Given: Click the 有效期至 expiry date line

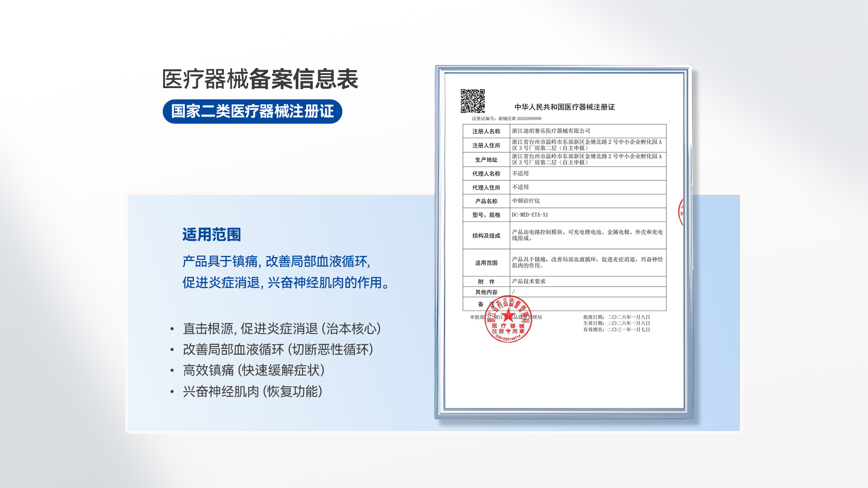Looking at the screenshot, I should tap(616, 330).
